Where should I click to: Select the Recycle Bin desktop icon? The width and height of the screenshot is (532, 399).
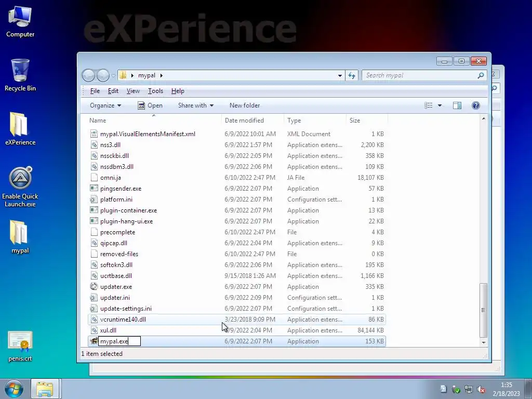pyautogui.click(x=20, y=75)
